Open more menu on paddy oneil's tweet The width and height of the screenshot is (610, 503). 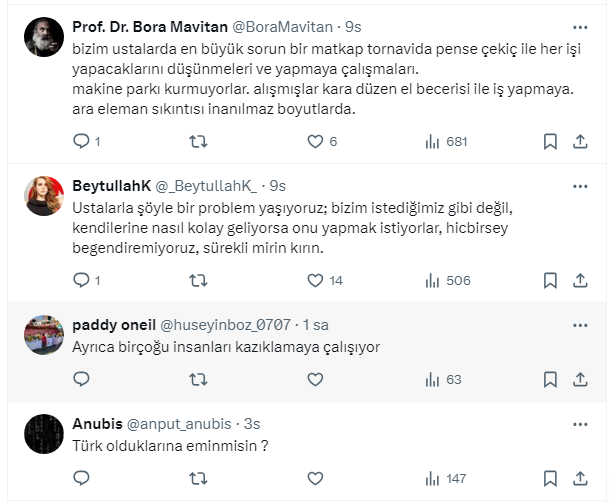pos(578,325)
